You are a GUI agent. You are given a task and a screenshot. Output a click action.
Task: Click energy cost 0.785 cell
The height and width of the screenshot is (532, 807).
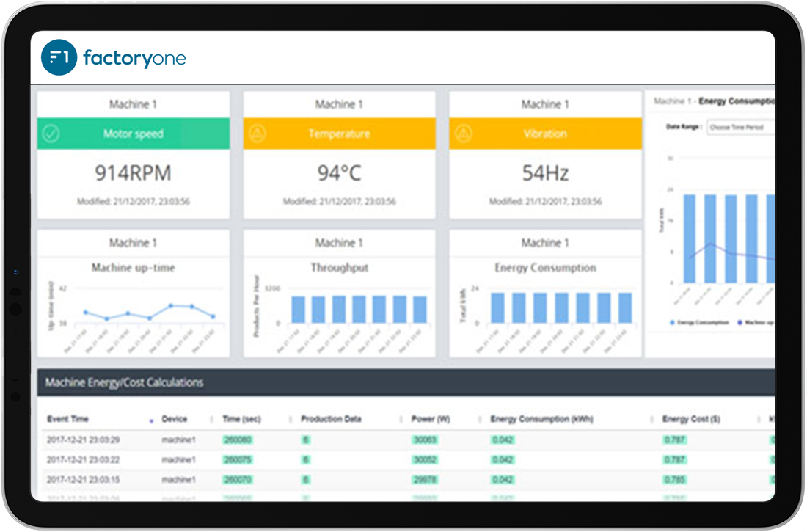pos(674,479)
